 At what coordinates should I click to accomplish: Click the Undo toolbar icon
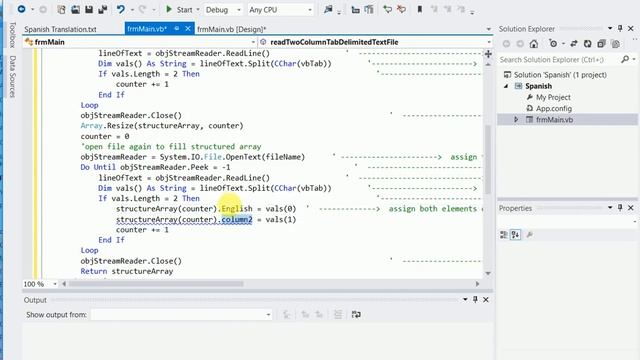120,9
